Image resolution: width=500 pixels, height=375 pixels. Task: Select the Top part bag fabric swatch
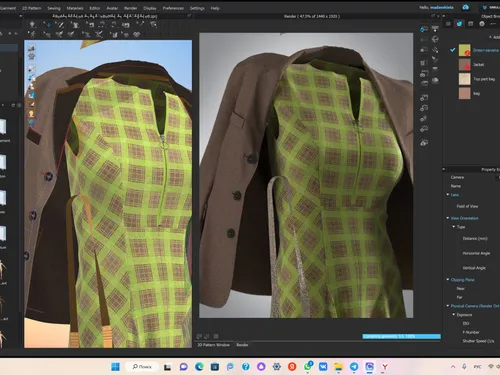(x=464, y=79)
